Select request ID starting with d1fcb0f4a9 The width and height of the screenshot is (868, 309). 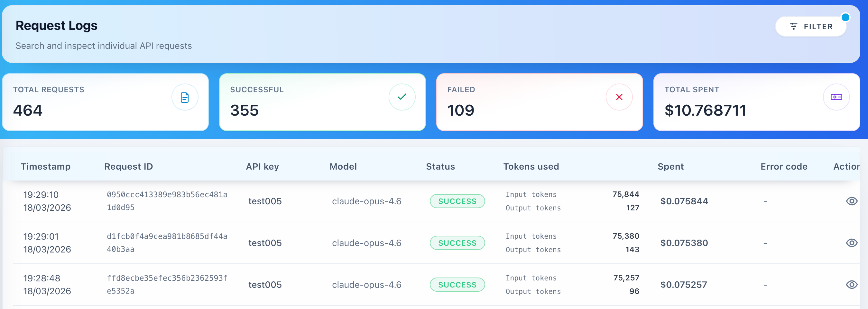[x=167, y=243]
